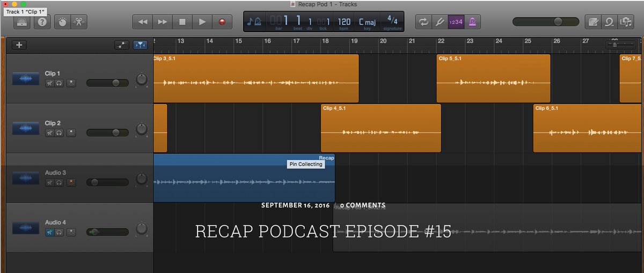Toggle the Cycle loop button

[423, 22]
